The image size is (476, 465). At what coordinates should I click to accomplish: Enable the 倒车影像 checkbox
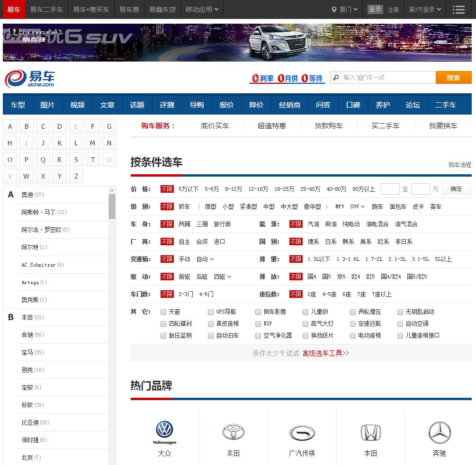tap(258, 312)
